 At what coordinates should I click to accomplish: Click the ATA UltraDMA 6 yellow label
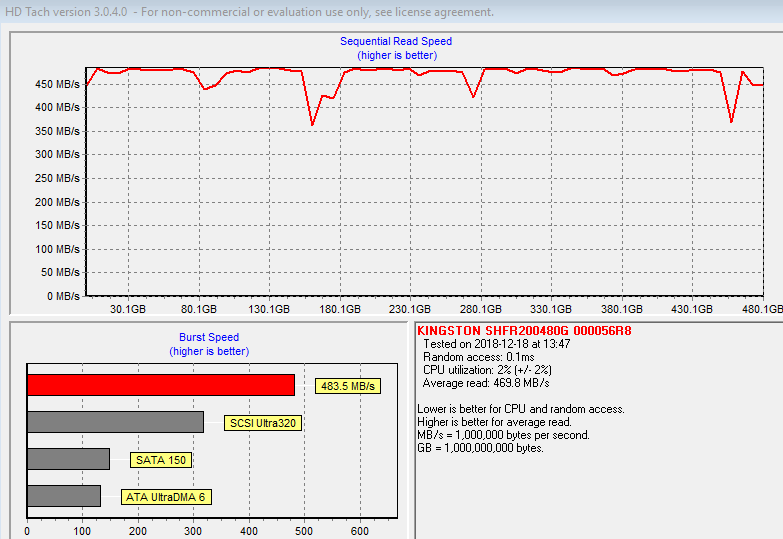[166, 497]
